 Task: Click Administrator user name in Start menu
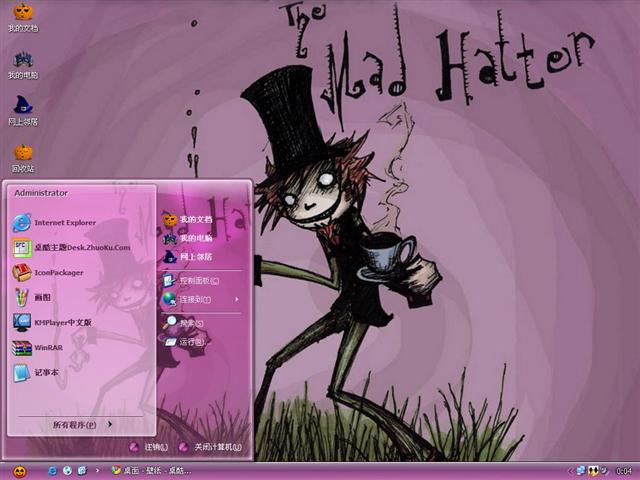(x=41, y=193)
